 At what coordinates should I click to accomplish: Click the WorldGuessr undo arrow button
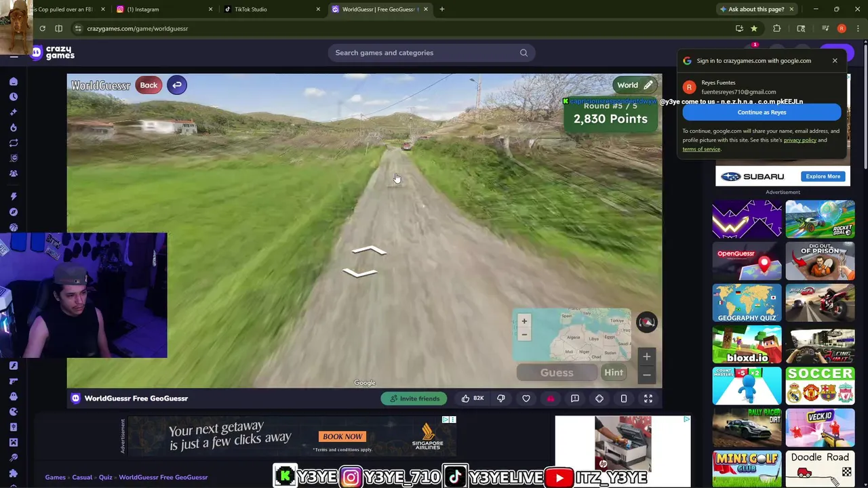click(176, 85)
